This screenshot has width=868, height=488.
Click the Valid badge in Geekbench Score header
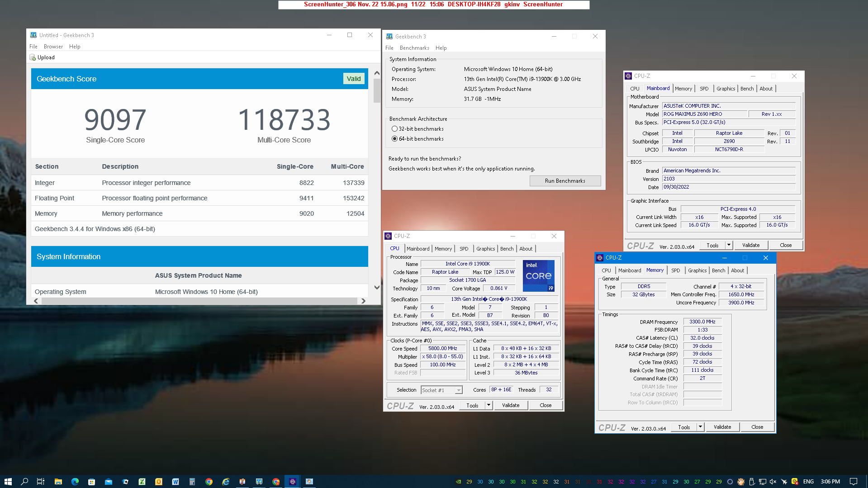click(x=354, y=79)
